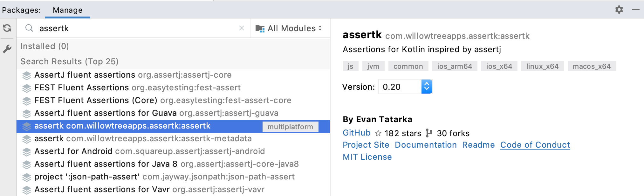Select the assertk-metadata package row

click(173, 139)
